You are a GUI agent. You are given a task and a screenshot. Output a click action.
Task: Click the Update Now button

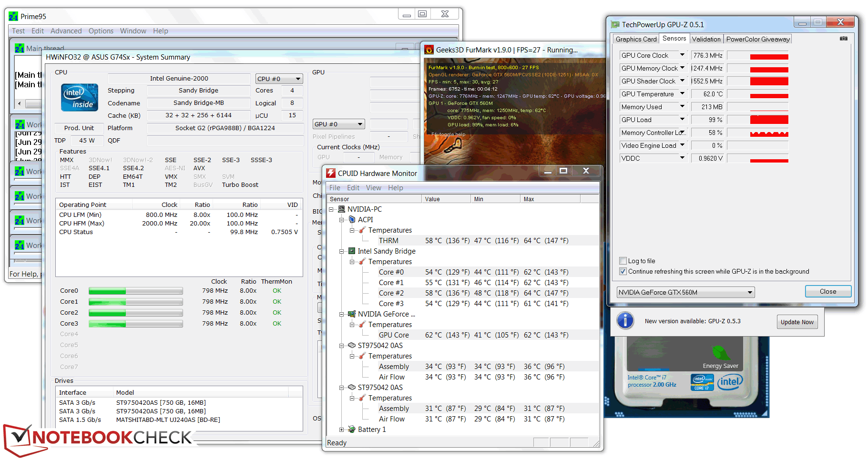(x=797, y=322)
